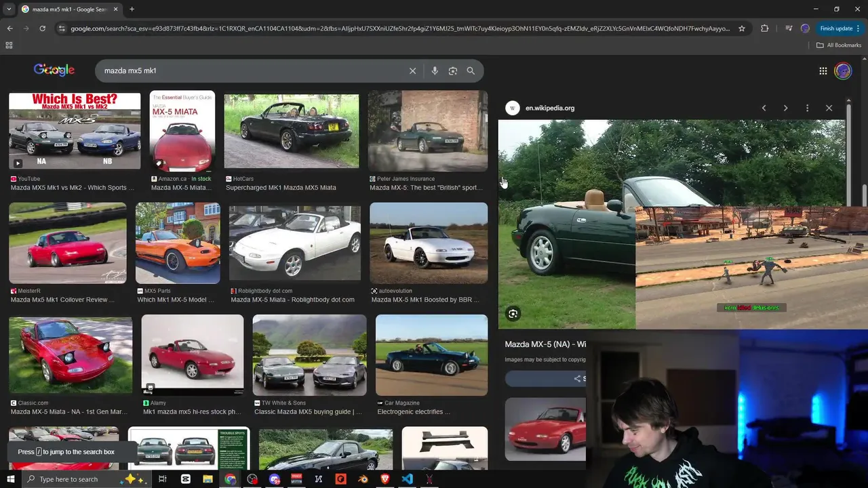
Task: Open the All Bookmarks folder
Action: click(x=839, y=45)
